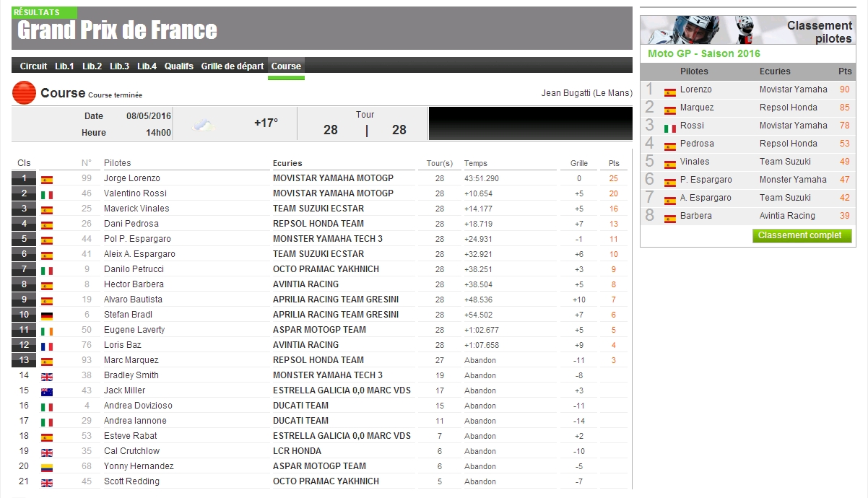Select rider Pol P. Espargaro in results
This screenshot has height=498, width=868.
137,239
